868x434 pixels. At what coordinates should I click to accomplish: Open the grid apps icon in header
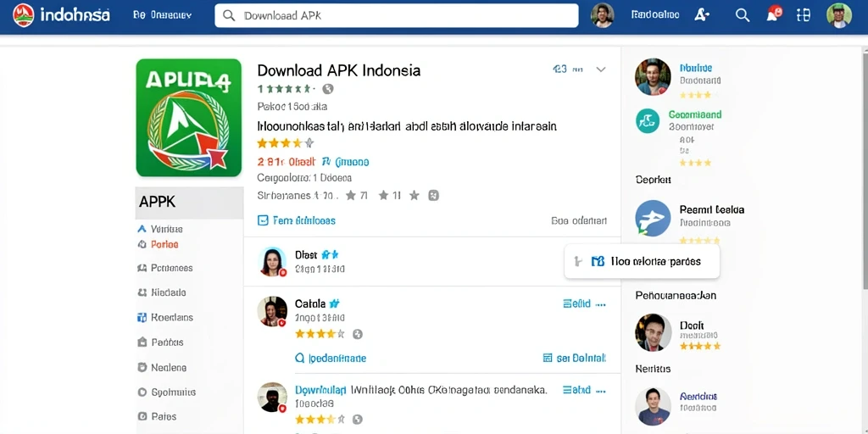coord(804,15)
